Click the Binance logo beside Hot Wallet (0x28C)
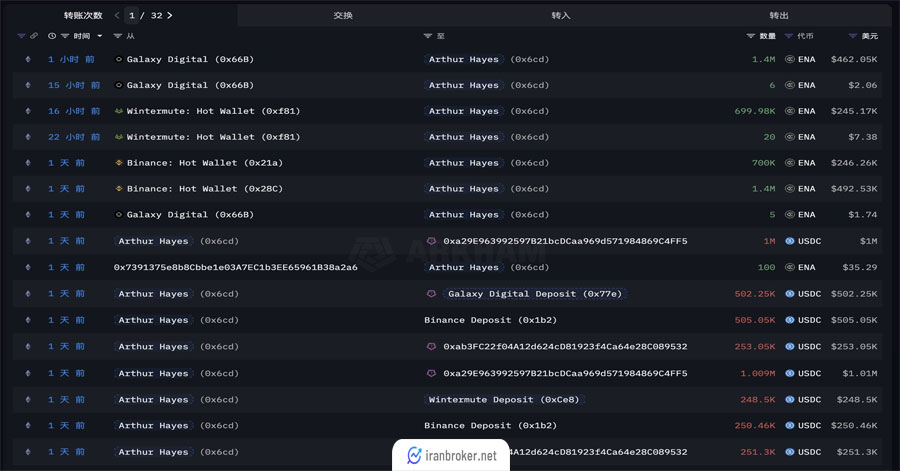Image resolution: width=900 pixels, height=471 pixels. (x=119, y=189)
